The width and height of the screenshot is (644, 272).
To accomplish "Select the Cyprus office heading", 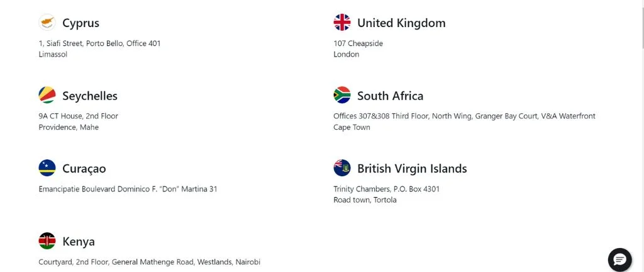I will click(x=80, y=23).
